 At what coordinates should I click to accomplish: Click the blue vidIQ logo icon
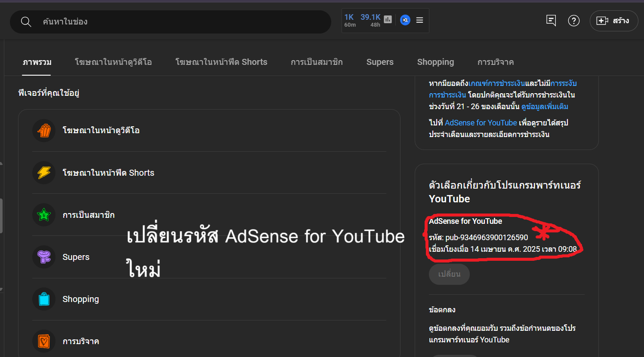[405, 20]
